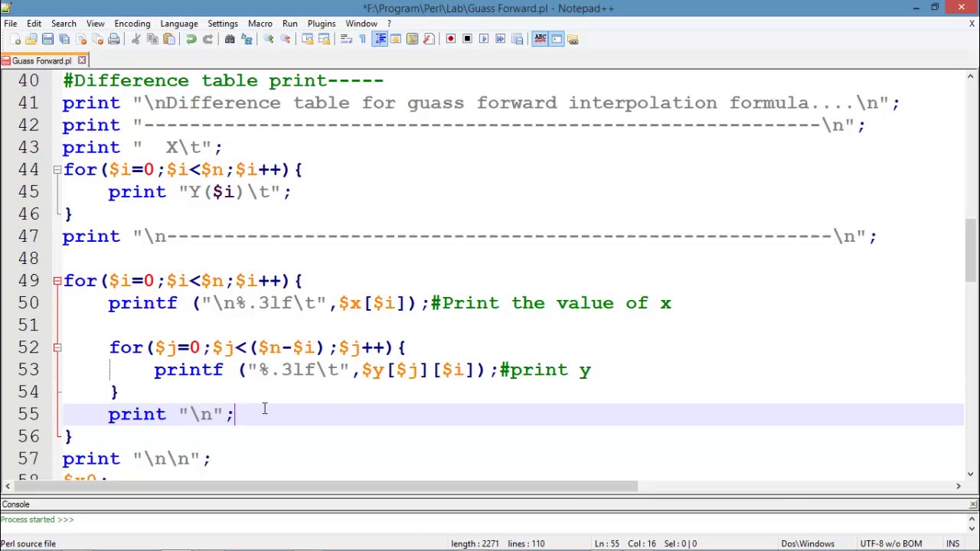Click UTF-8 w/o BOM encoding label

(890, 543)
